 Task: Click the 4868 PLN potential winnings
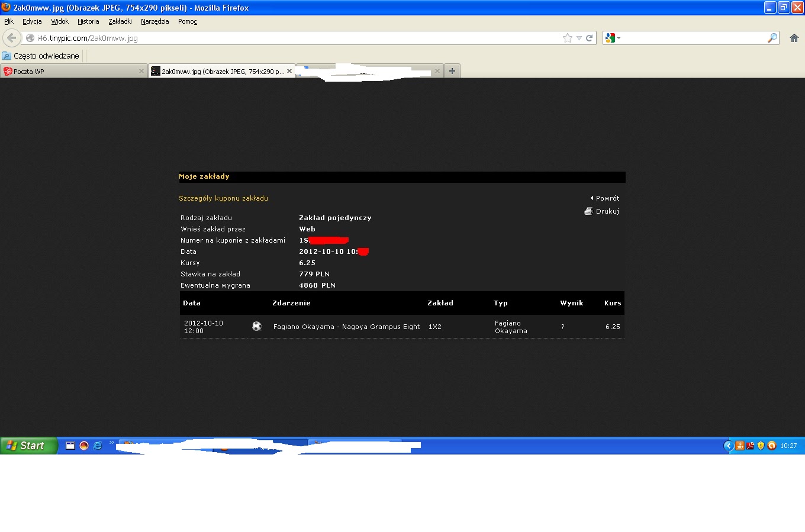317,285
